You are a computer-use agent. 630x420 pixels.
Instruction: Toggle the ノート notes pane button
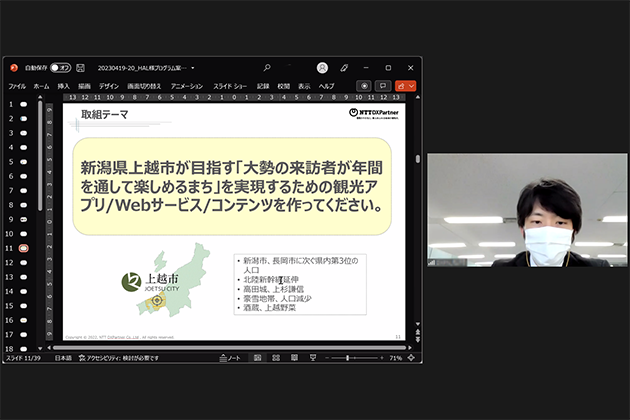[230, 358]
